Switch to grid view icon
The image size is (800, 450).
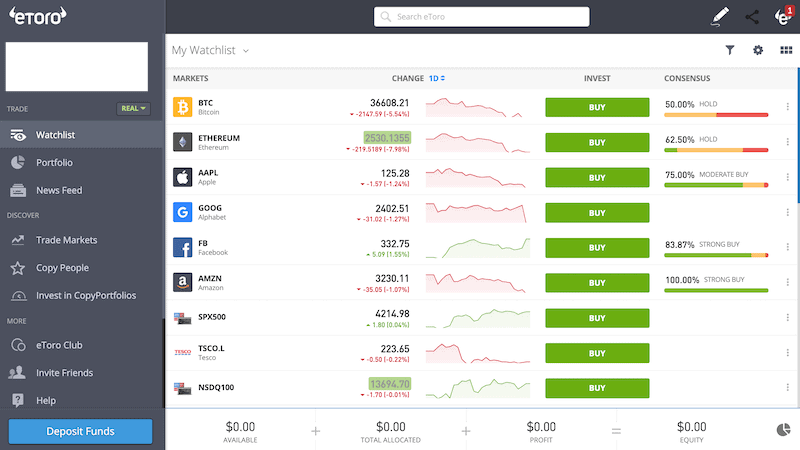tap(786, 50)
